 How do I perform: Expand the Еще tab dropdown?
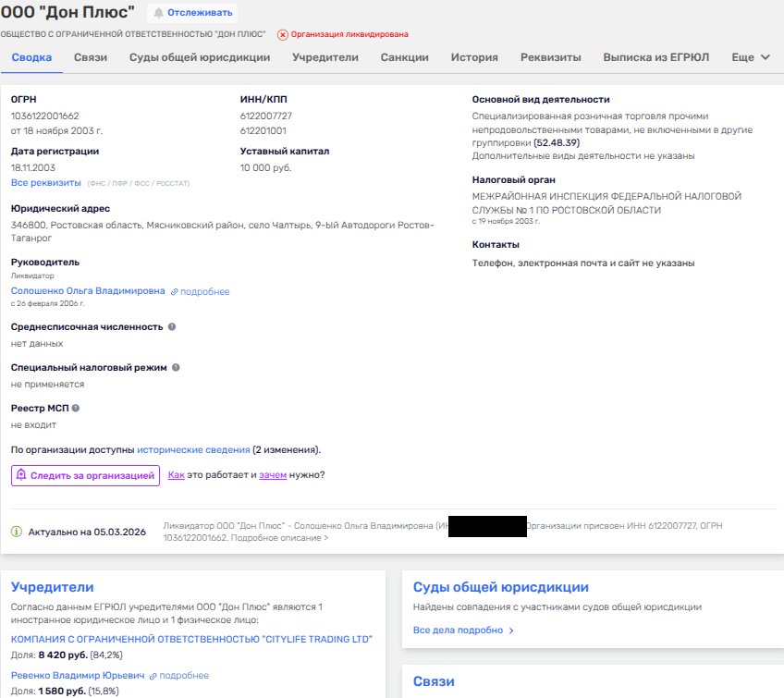750,57
